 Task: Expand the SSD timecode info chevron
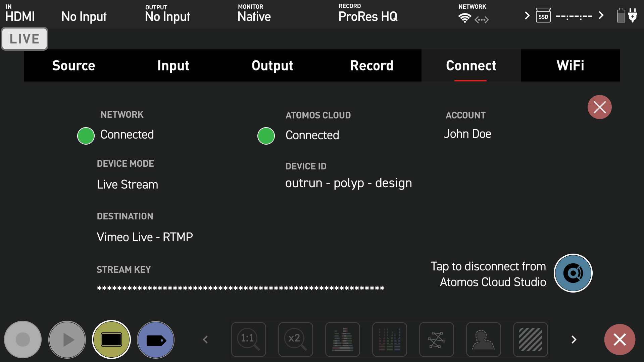point(601,15)
